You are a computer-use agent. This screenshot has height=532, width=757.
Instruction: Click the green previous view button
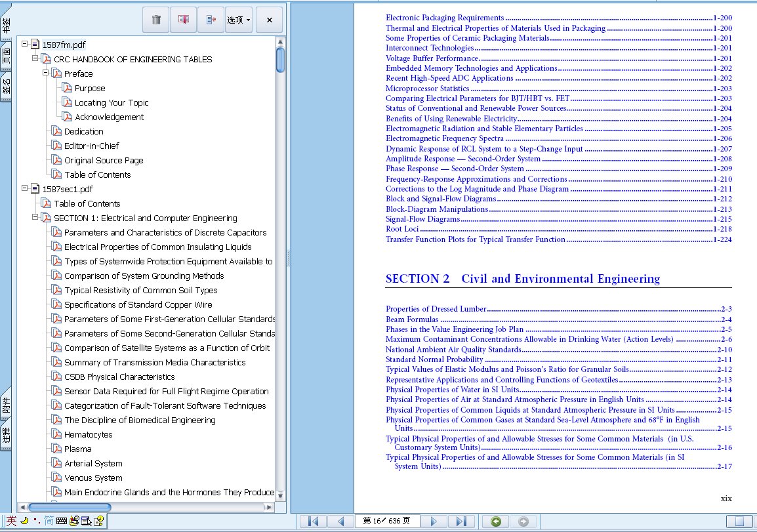pos(496,522)
